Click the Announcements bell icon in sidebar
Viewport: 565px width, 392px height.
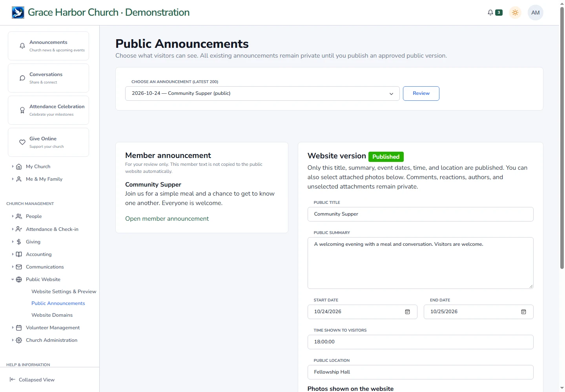tap(22, 46)
